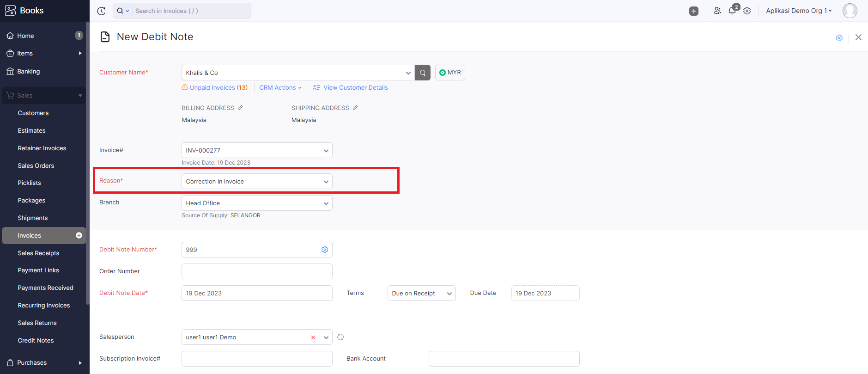
Task: Expand the CRM Actions menu
Action: 280,87
